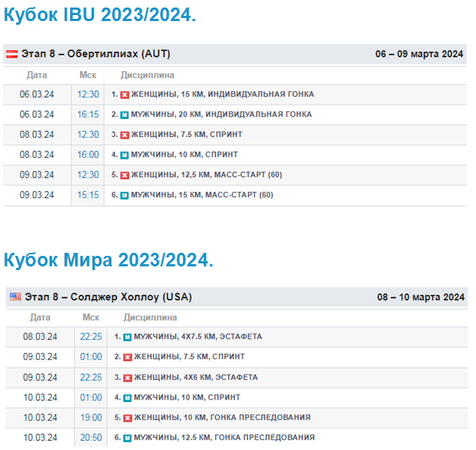Click the men icon in the 10.03.24 01:00 спринт row
Image resolution: width=476 pixels, height=450 pixels.
coord(128,398)
